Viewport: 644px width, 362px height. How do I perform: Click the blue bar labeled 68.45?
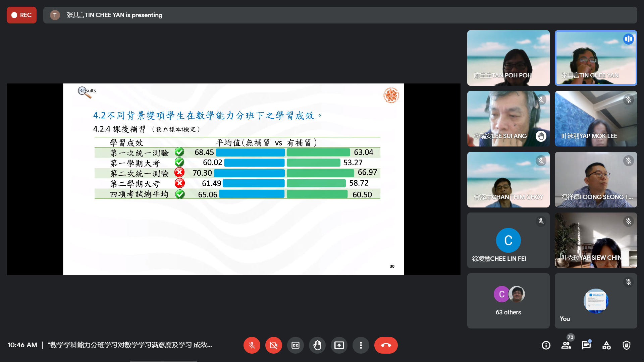click(250, 153)
